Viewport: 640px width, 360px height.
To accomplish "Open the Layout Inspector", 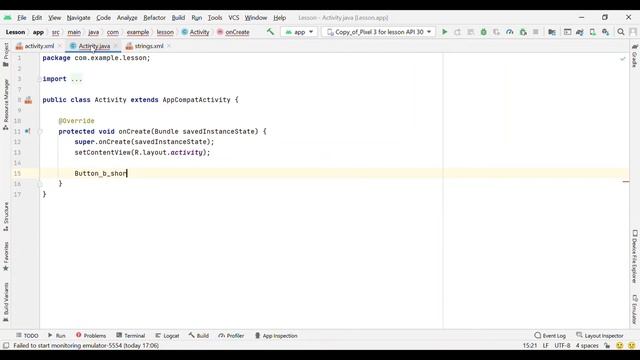I will [x=600, y=336].
